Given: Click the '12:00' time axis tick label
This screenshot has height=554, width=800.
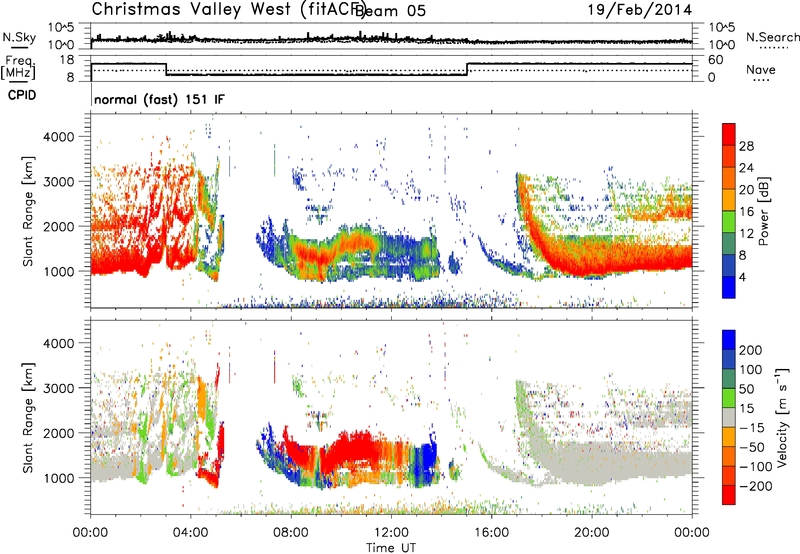Looking at the screenshot, I should click(x=391, y=533).
